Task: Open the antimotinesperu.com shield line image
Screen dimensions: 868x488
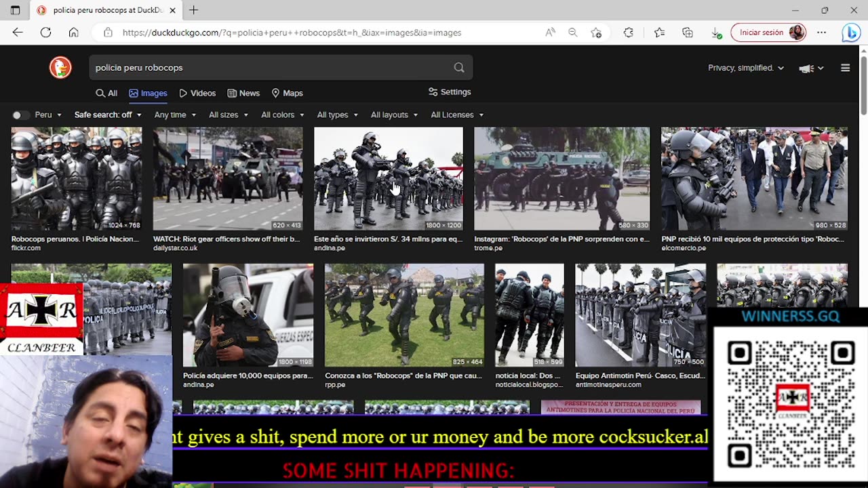Action: click(641, 315)
